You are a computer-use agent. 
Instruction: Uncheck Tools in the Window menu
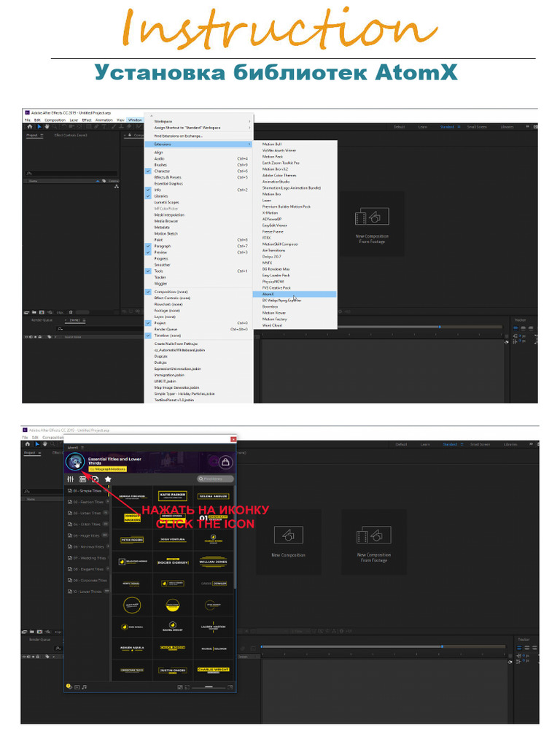tap(199, 271)
